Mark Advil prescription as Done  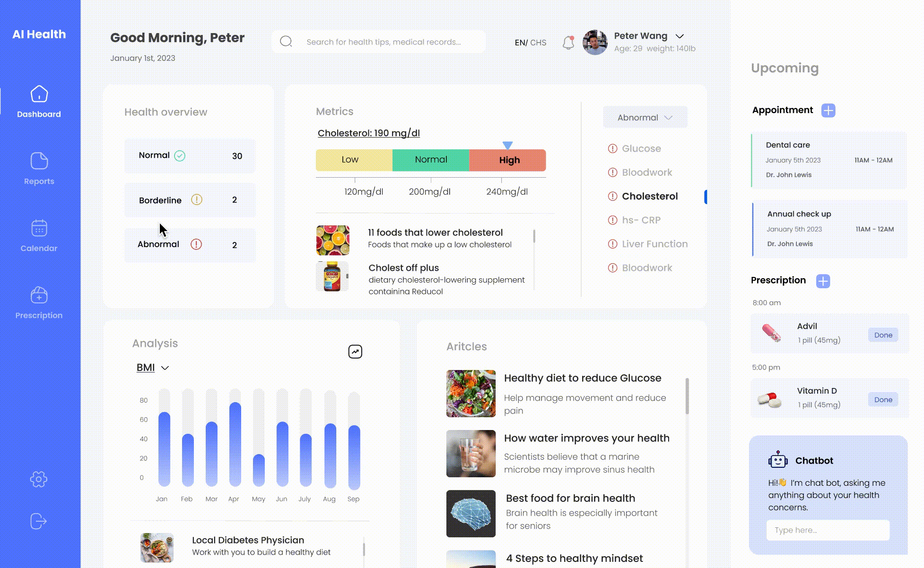883,335
